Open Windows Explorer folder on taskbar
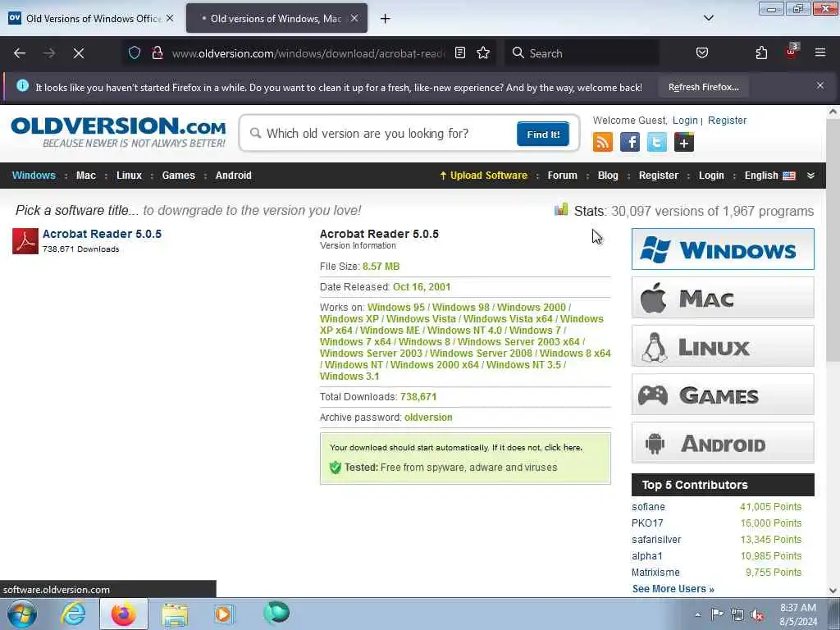 pyautogui.click(x=175, y=614)
